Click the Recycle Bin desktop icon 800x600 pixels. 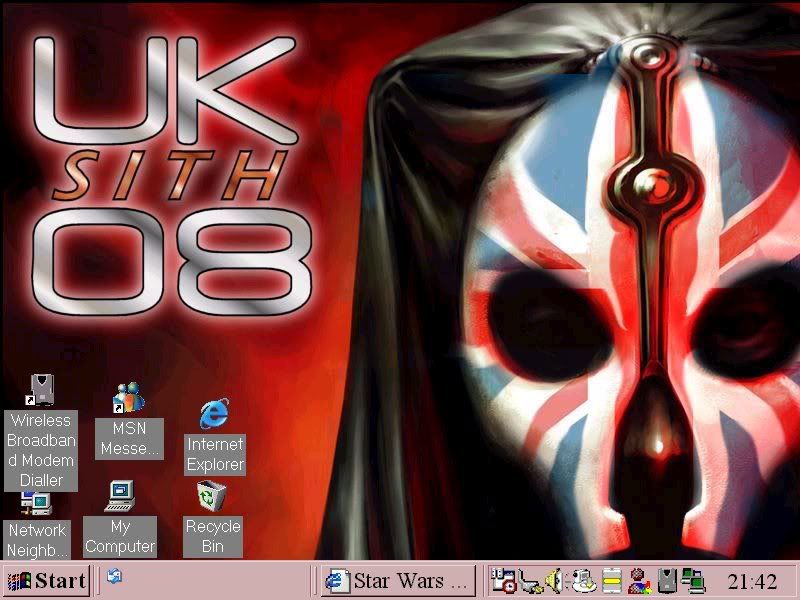coord(212,496)
